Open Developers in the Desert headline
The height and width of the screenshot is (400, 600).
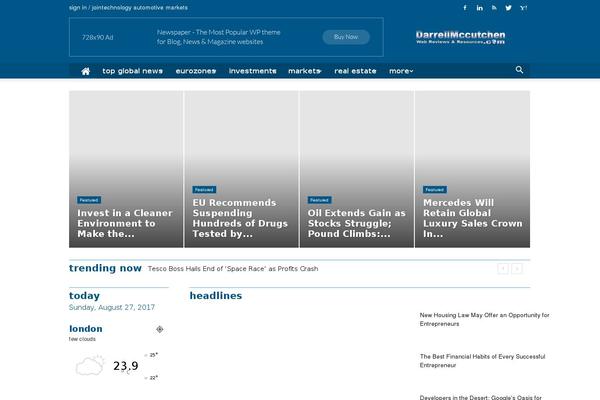coord(481,397)
